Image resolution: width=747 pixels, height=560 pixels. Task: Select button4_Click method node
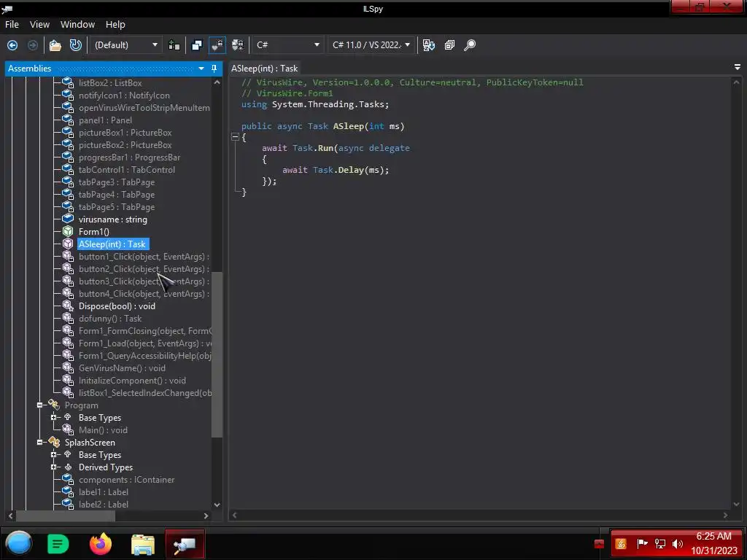[x=144, y=294]
